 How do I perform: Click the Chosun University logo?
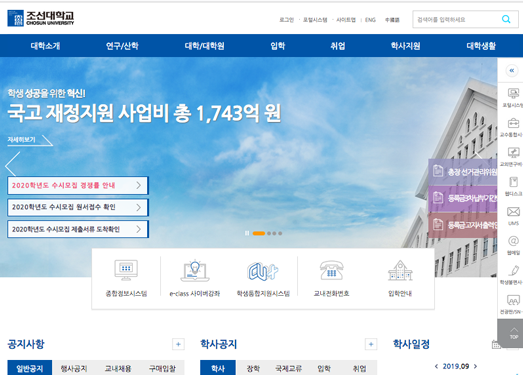coord(41,18)
